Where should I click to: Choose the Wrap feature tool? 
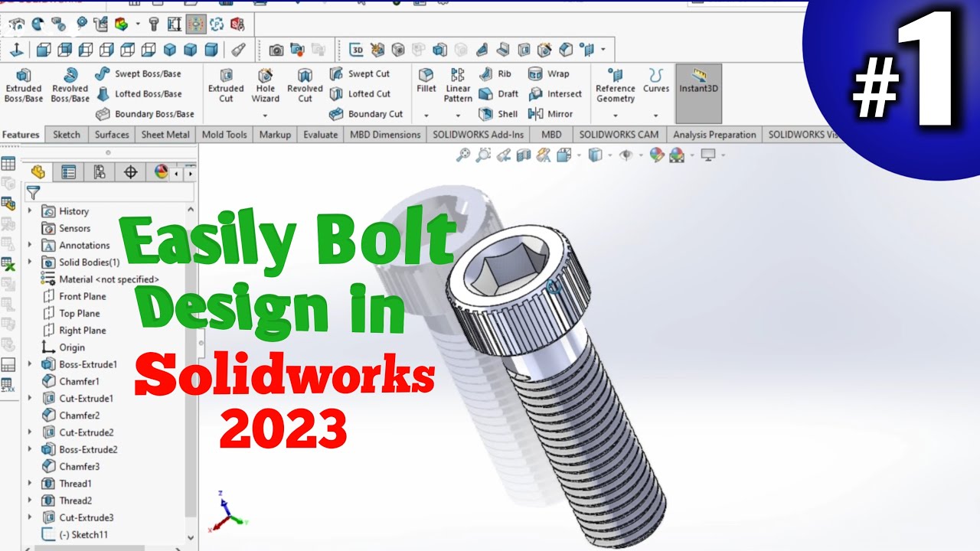click(x=549, y=74)
